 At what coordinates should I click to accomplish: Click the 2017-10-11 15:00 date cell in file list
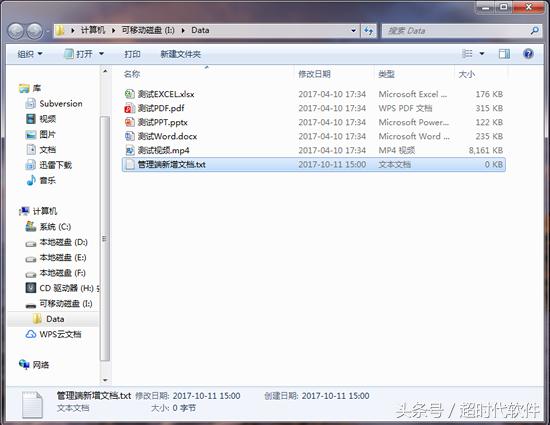332,164
